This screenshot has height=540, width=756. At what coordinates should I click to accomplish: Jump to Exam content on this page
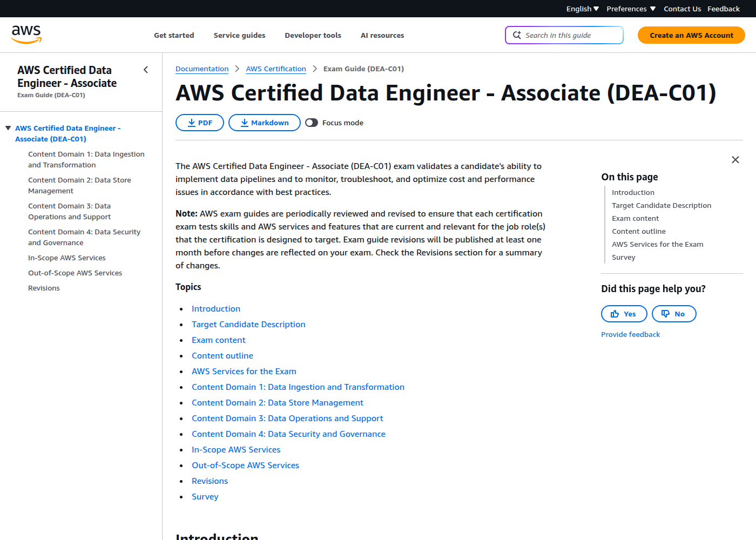[x=635, y=218]
